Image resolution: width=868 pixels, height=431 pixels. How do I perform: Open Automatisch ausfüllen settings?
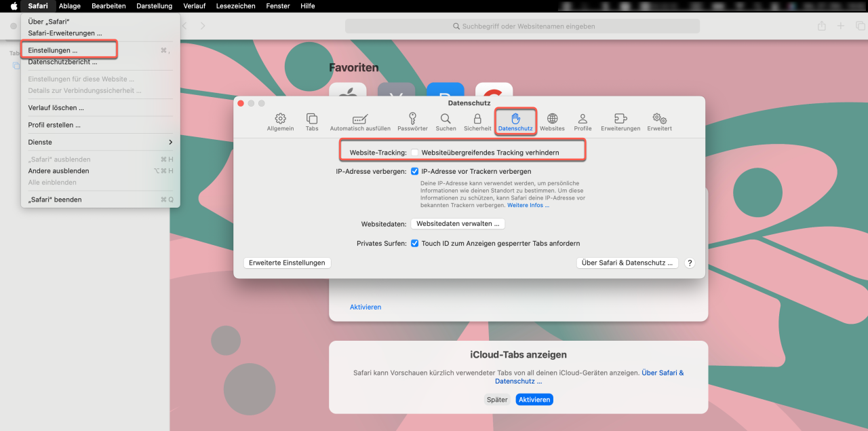click(360, 121)
